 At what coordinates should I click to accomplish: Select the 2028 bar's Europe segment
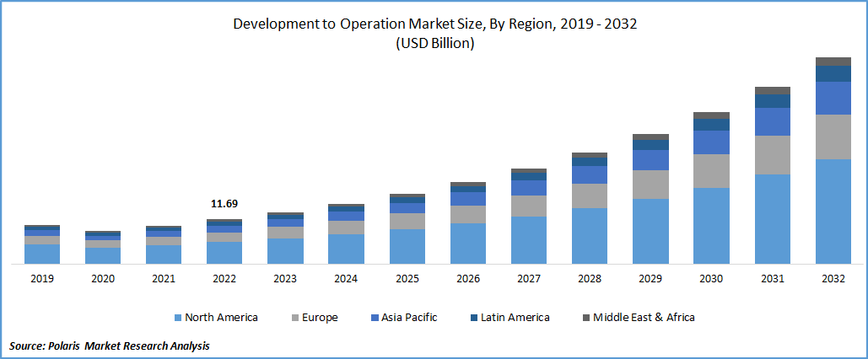590,196
